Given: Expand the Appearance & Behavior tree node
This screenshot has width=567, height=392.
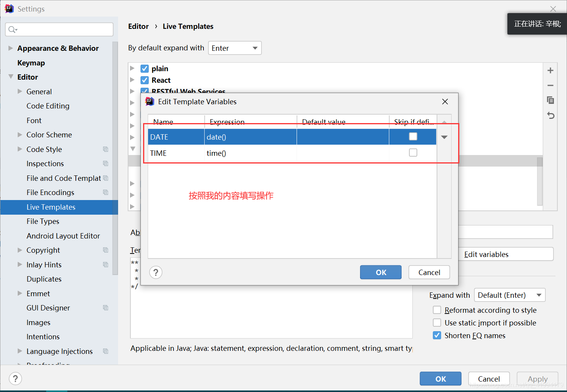Looking at the screenshot, I should tap(11, 48).
